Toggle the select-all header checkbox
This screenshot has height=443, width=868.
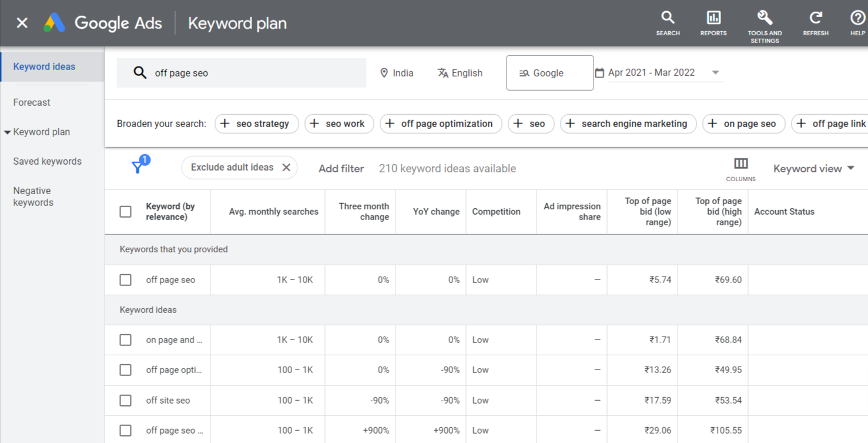(126, 212)
